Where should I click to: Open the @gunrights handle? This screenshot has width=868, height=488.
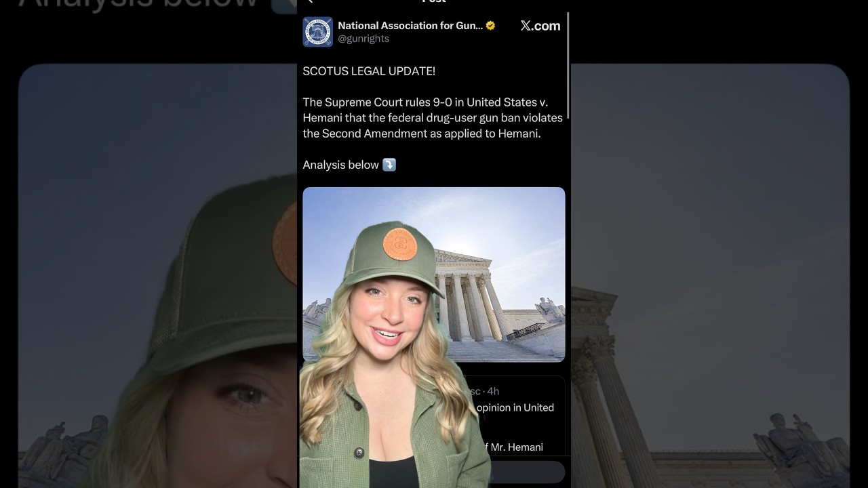(363, 39)
